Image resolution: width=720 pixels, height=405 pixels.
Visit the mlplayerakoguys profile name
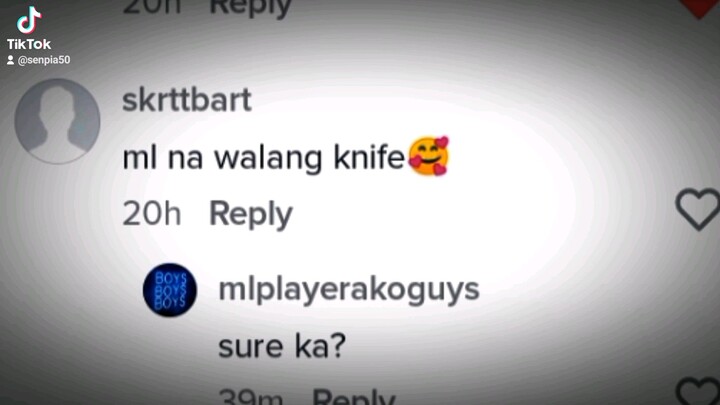(x=349, y=290)
